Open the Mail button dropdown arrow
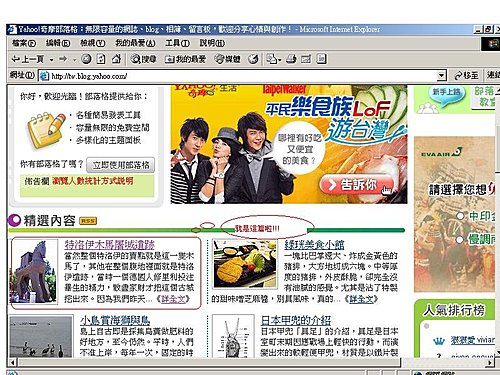This screenshot has width=500, height=375. pos(279,60)
